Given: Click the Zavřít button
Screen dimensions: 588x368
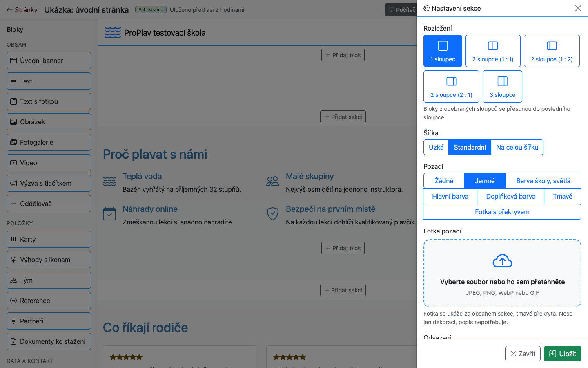Looking at the screenshot, I should 523,354.
